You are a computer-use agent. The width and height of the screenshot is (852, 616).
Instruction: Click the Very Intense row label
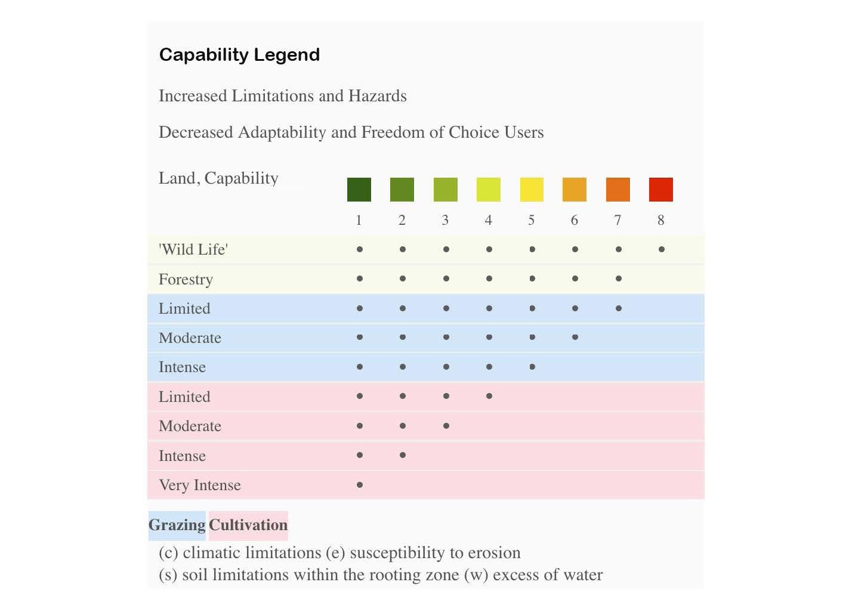[x=200, y=485]
